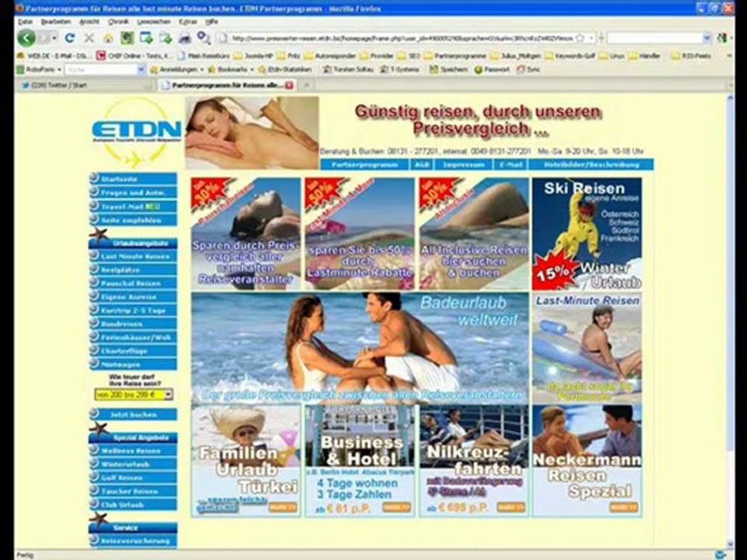Open the Extras menu

[x=188, y=22]
